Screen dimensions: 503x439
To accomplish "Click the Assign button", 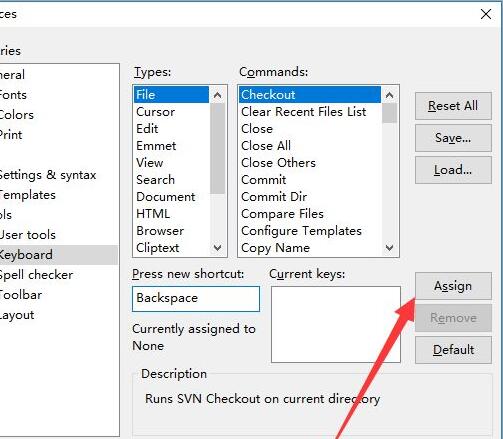I will [453, 286].
